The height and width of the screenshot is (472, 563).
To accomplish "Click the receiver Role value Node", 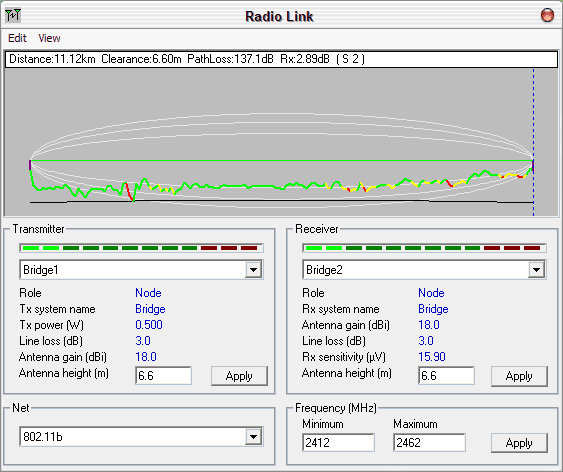I will [431, 293].
